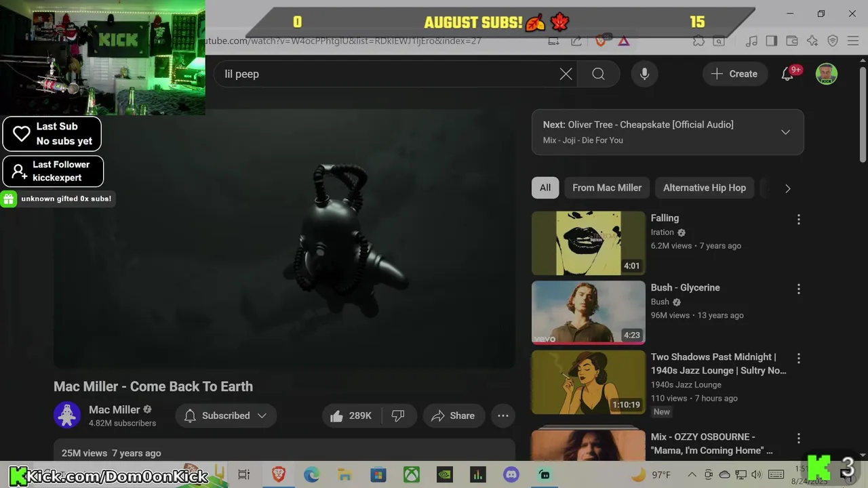Image resolution: width=868 pixels, height=488 pixels.
Task: Open the account avatar menu
Action: coord(826,74)
